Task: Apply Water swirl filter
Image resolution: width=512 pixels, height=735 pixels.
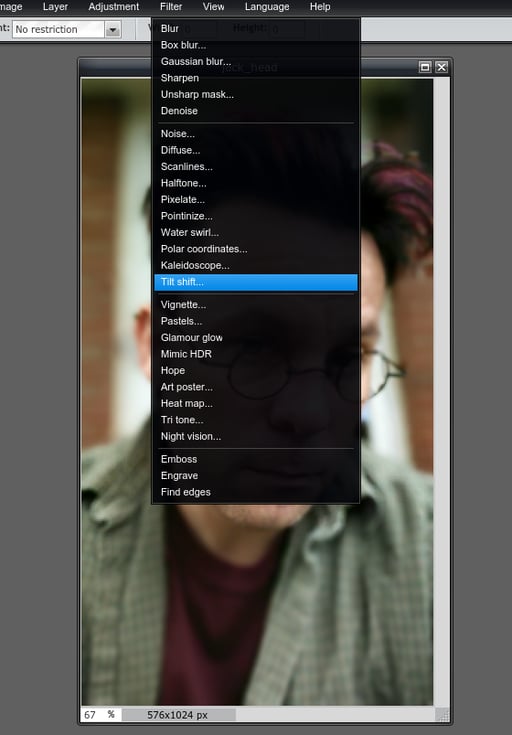Action: click(256, 232)
